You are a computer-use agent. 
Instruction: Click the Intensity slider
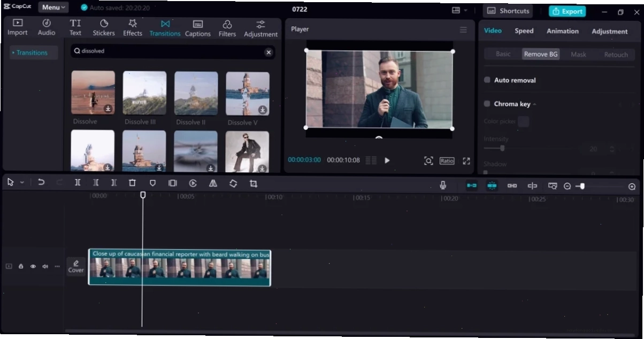click(x=530, y=148)
